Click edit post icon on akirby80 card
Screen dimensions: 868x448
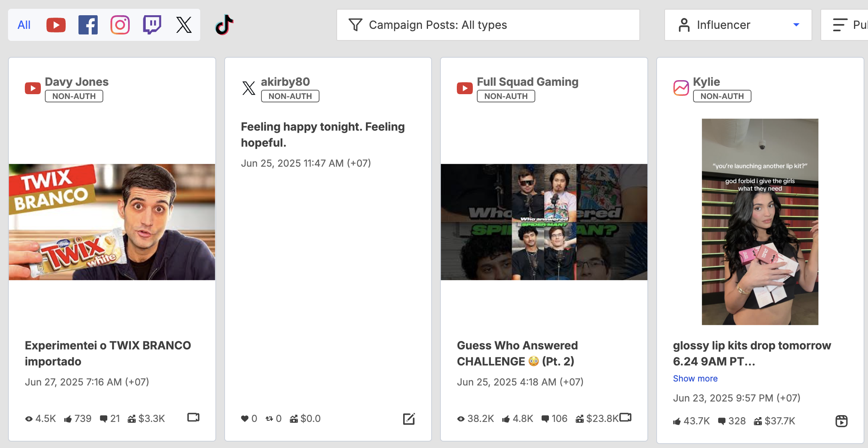click(x=409, y=419)
